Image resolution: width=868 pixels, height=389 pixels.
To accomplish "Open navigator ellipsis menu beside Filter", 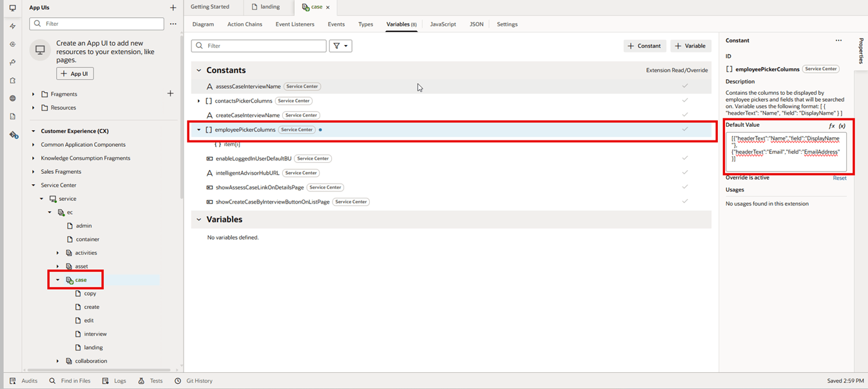I will click(173, 24).
